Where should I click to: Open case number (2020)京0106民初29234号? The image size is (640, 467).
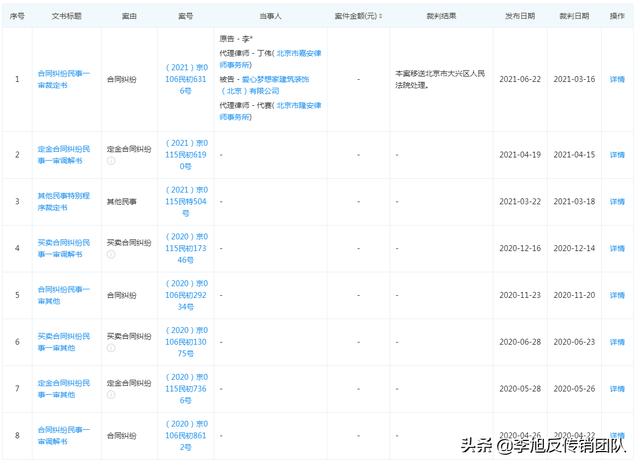tap(186, 295)
